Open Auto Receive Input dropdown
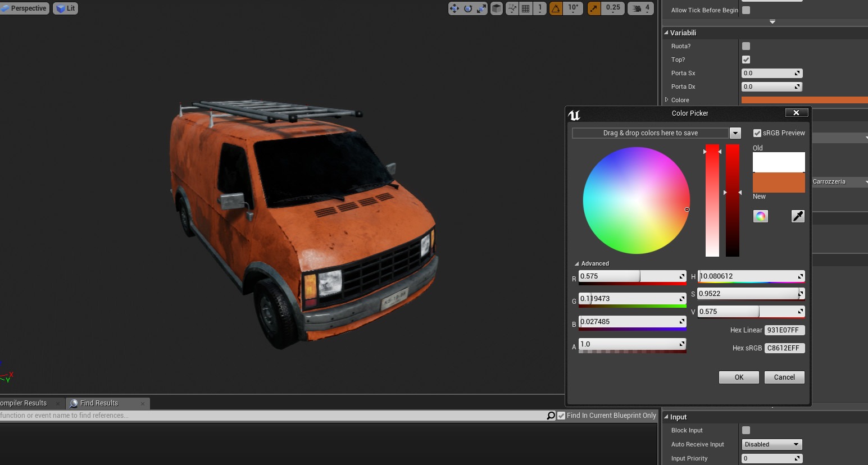 pyautogui.click(x=772, y=444)
